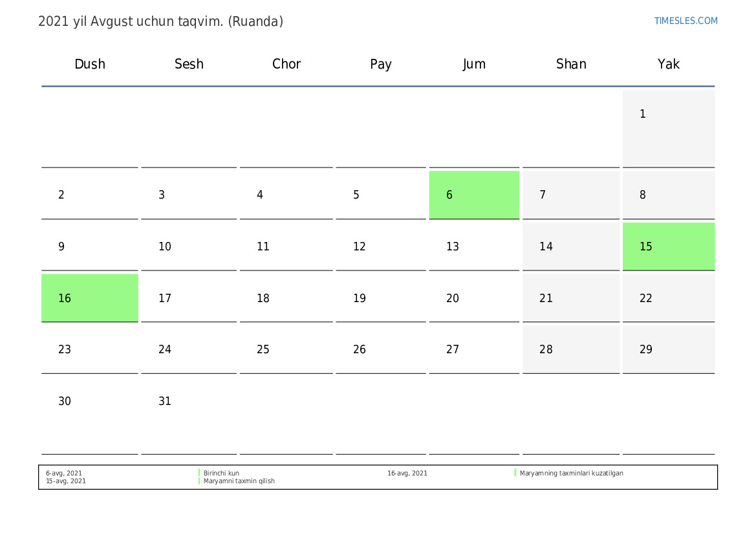Select day 14 in the calendar
The width and height of the screenshot is (756, 535).
(571, 246)
